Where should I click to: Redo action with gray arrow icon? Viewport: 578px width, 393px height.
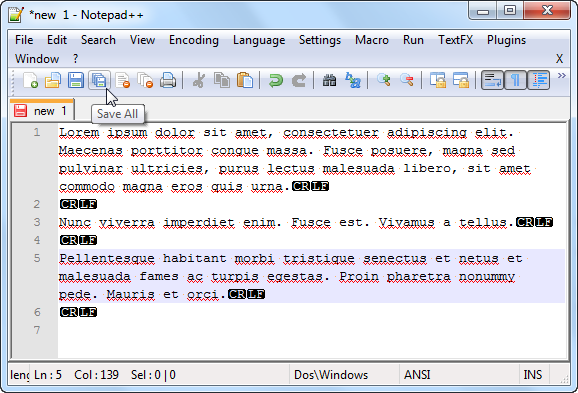299,80
